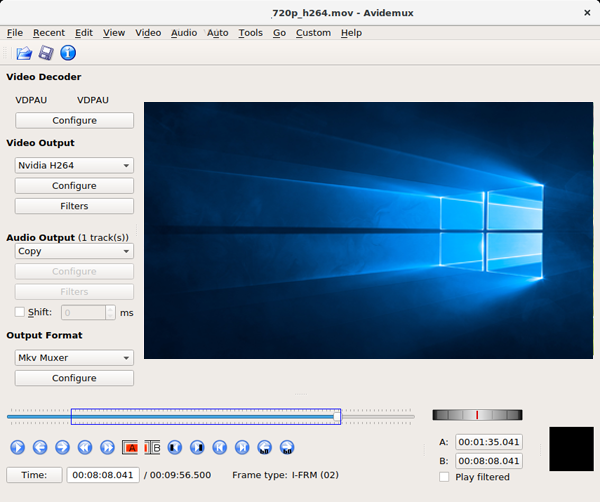Save the video using the floppy icon
This screenshot has width=600, height=502.
point(46,53)
